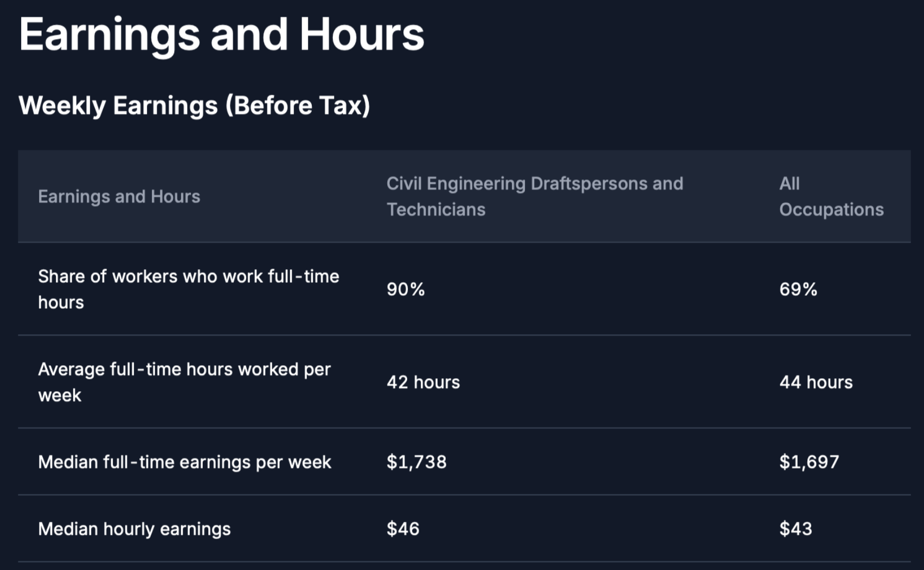Select the All Occupations column header
Viewport: 924px width, 570px height.
coord(831,196)
